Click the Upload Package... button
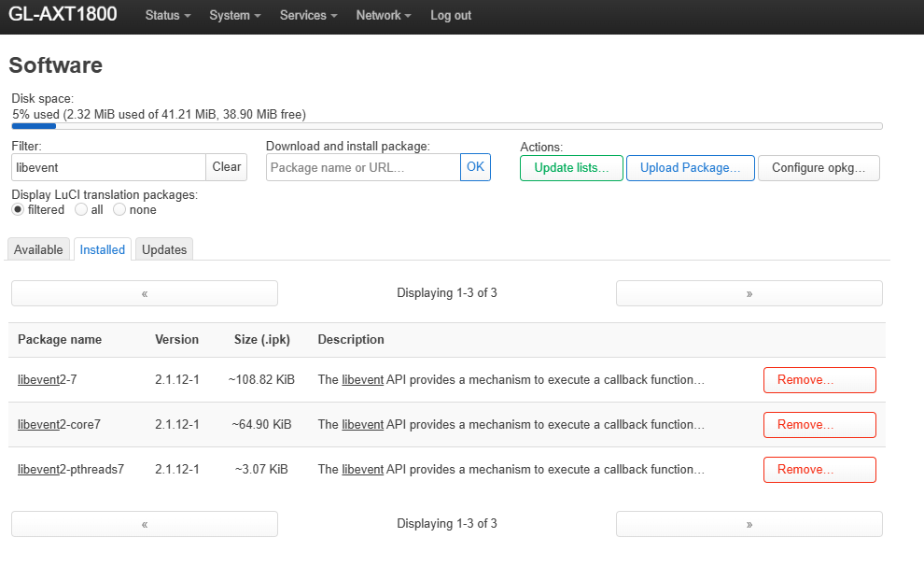Image resolution: width=924 pixels, height=566 pixels. [x=690, y=167]
